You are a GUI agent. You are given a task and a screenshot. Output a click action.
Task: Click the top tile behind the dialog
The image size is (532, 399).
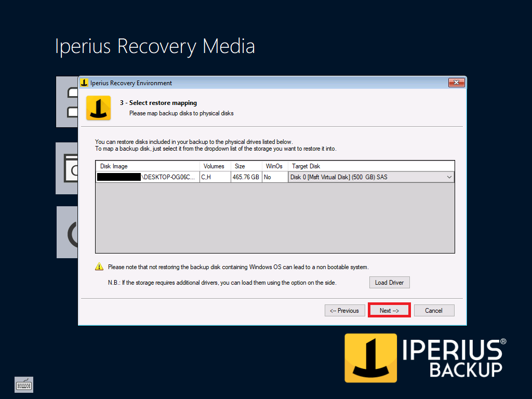(67, 102)
